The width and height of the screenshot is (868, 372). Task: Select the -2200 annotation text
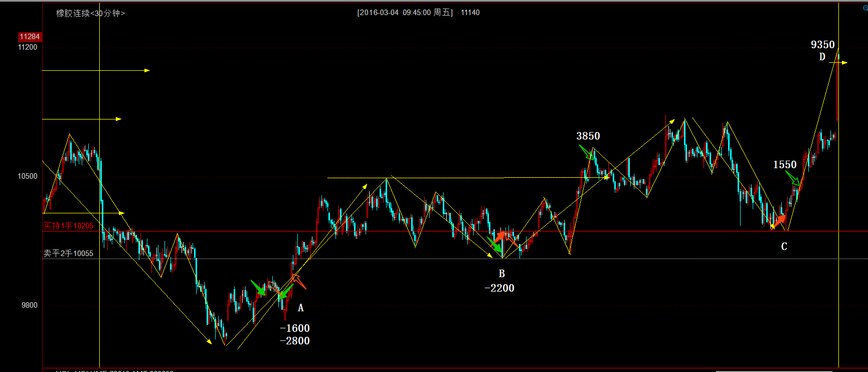point(499,288)
